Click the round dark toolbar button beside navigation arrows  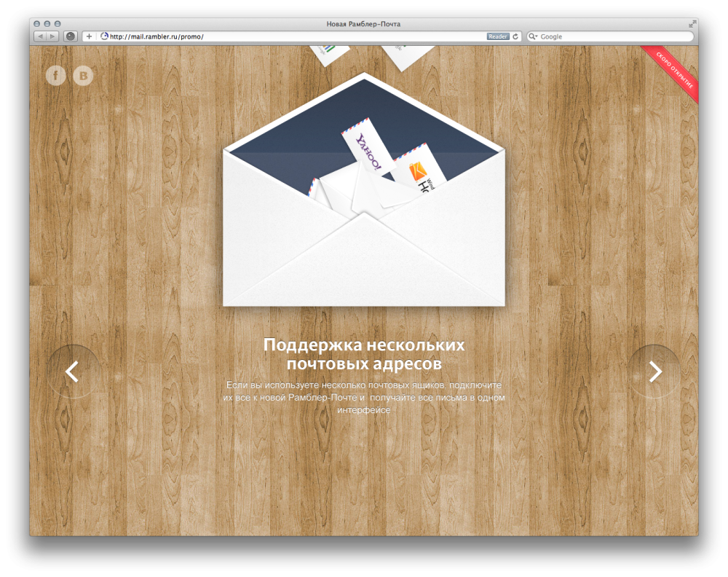(70, 36)
